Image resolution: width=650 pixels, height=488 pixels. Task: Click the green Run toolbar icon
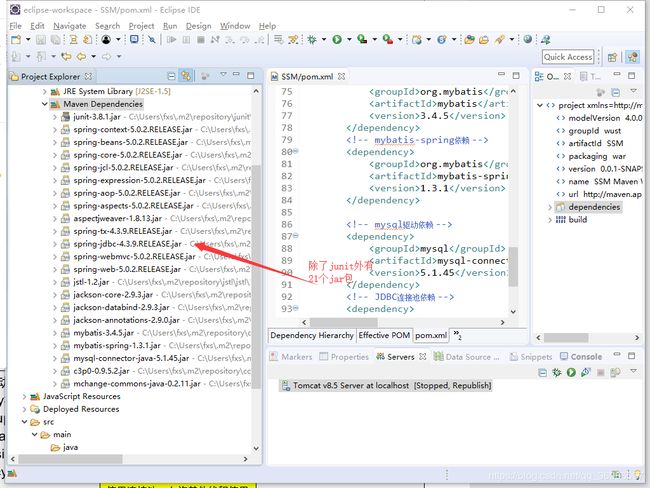coord(337,39)
